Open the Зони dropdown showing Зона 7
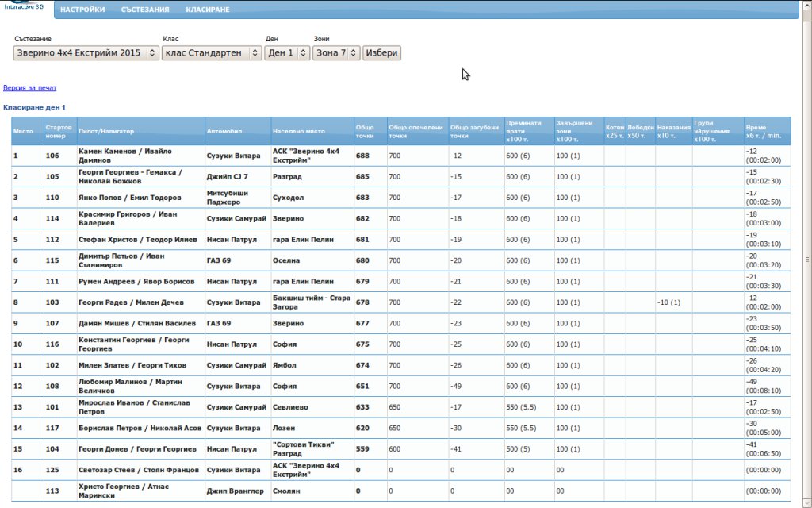This screenshot has width=812, height=508. tap(336, 53)
